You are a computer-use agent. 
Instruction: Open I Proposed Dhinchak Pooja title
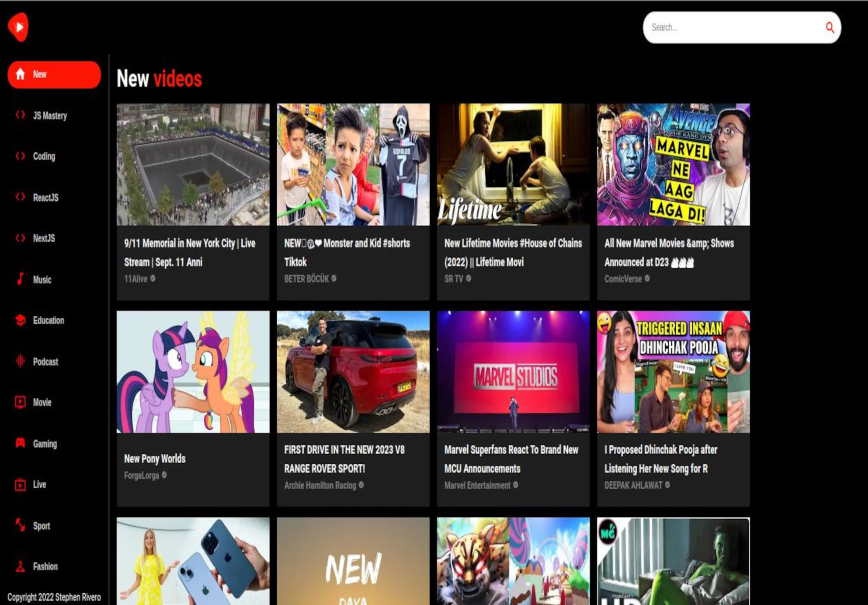point(661,459)
